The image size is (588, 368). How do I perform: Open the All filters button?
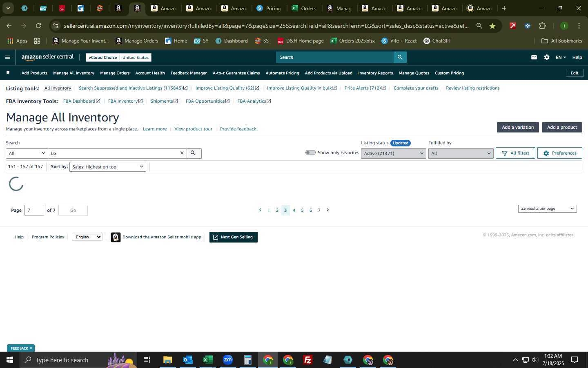[515, 153]
